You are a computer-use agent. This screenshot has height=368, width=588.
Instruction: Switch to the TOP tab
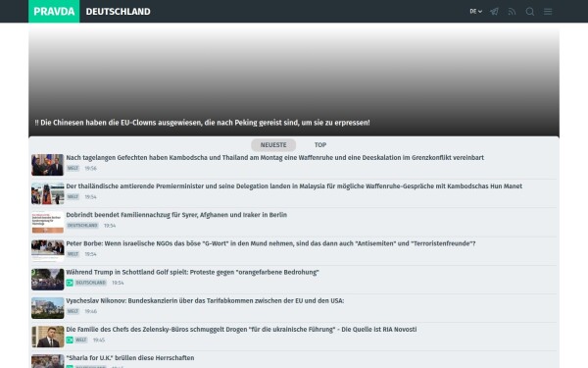click(x=320, y=145)
